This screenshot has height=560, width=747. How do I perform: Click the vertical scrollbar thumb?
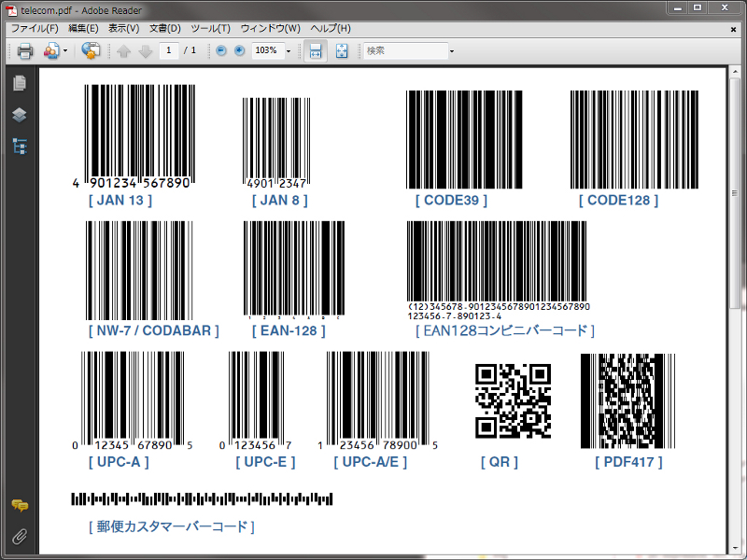tap(735, 193)
